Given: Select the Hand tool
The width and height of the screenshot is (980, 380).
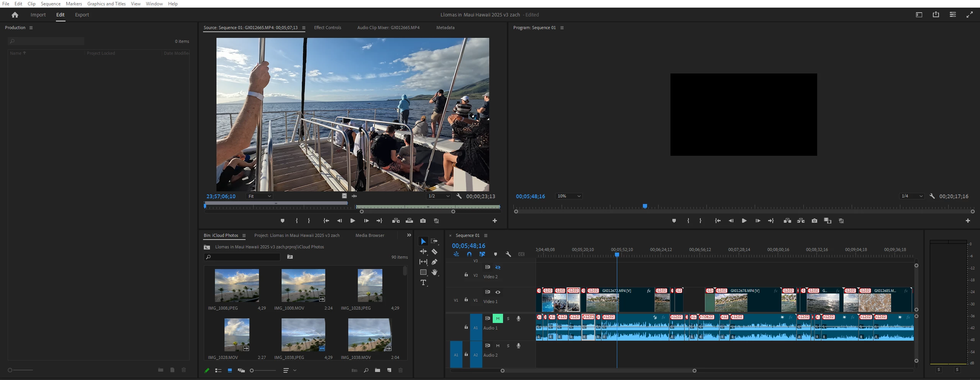Looking at the screenshot, I should pyautogui.click(x=434, y=272).
